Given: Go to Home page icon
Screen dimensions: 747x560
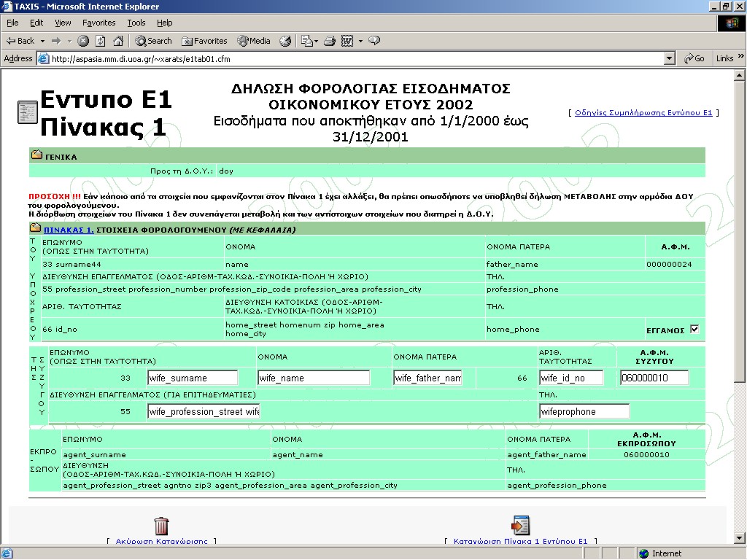Looking at the screenshot, I should [x=118, y=41].
